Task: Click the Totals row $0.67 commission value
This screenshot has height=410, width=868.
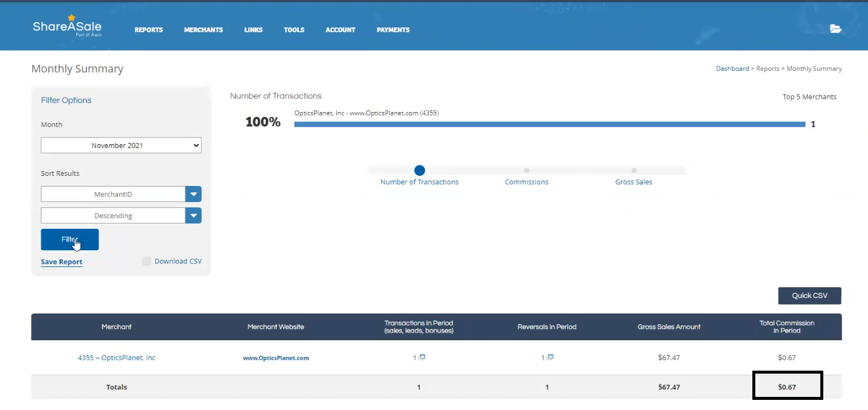Action: [x=787, y=387]
